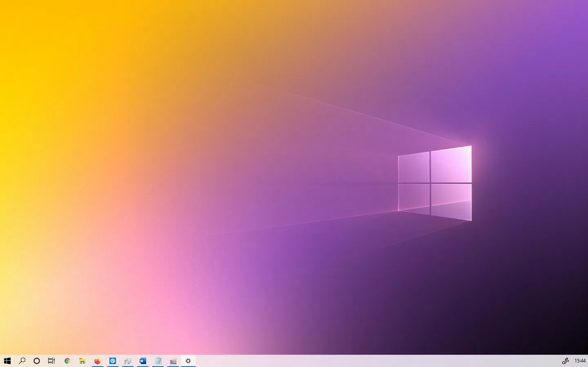Open the Windows Start menu
588x367 pixels.
pos(7,361)
